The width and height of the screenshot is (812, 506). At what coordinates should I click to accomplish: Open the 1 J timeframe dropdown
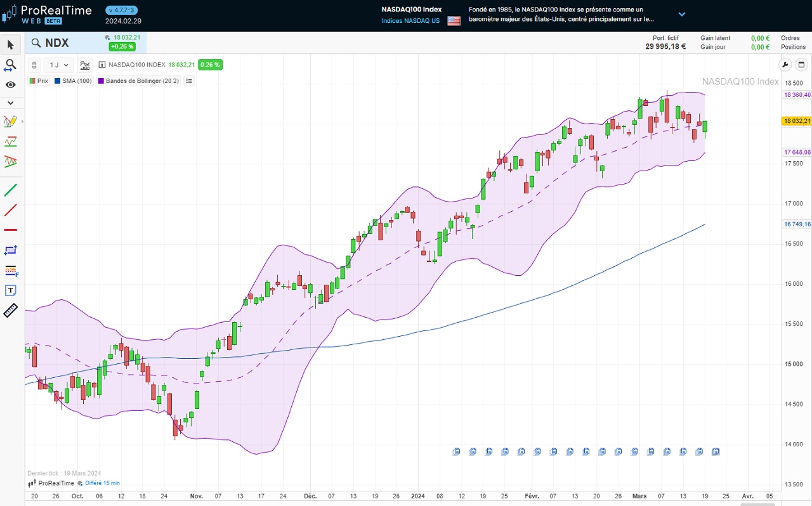point(59,65)
